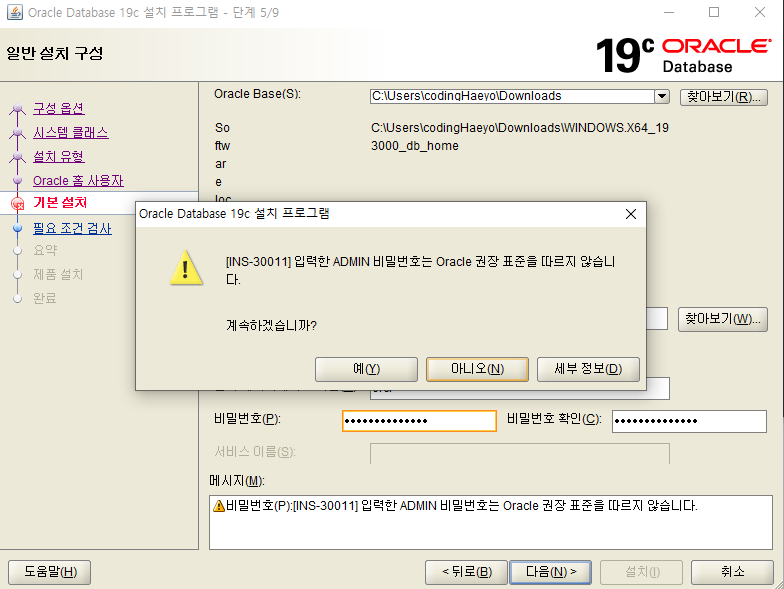
Task: Click the Oracle 19c Database logo
Action: [684, 55]
